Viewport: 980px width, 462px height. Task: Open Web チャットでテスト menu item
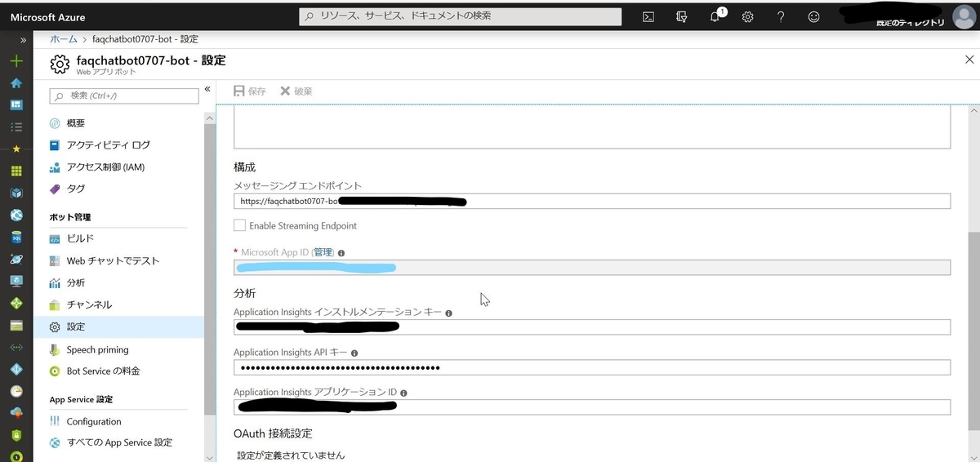click(x=118, y=261)
